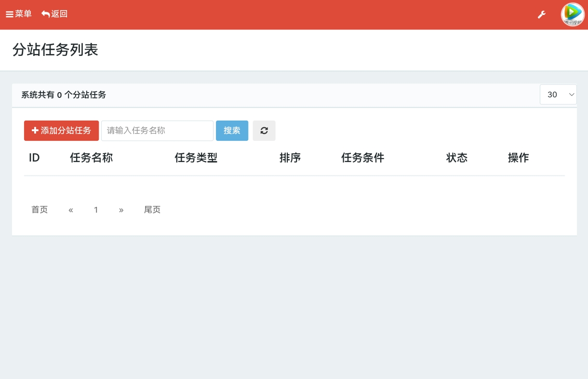
Task: Click the plus icon on 添加分站任务 button
Action: click(35, 130)
